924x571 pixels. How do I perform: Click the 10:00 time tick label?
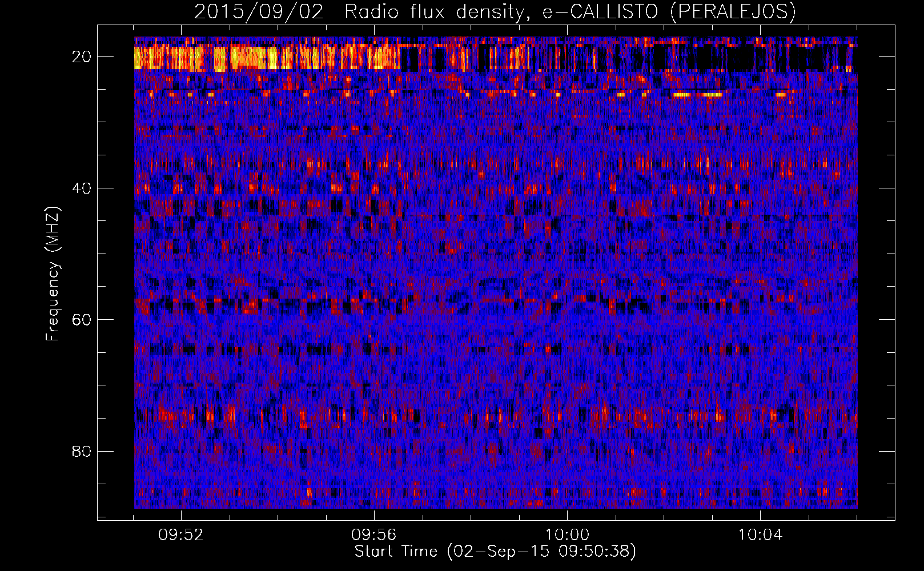(567, 535)
